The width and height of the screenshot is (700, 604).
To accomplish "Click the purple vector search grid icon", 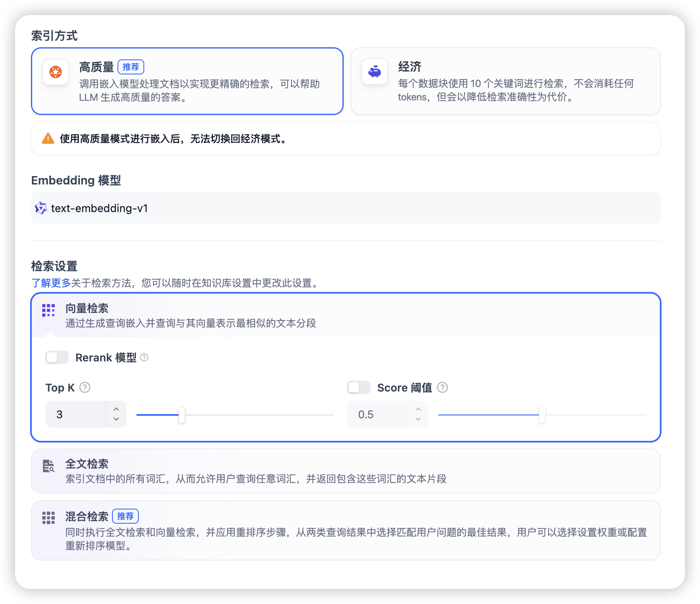I will [49, 310].
